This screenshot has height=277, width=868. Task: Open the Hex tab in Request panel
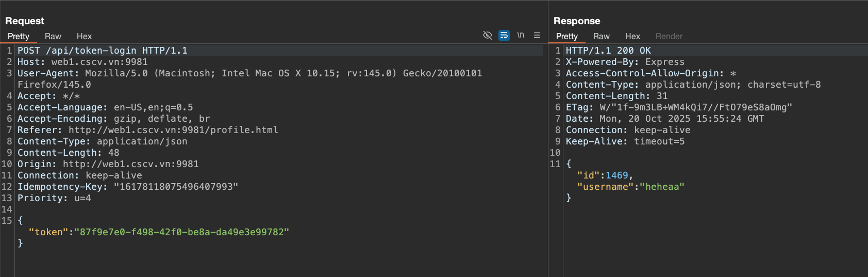point(84,36)
